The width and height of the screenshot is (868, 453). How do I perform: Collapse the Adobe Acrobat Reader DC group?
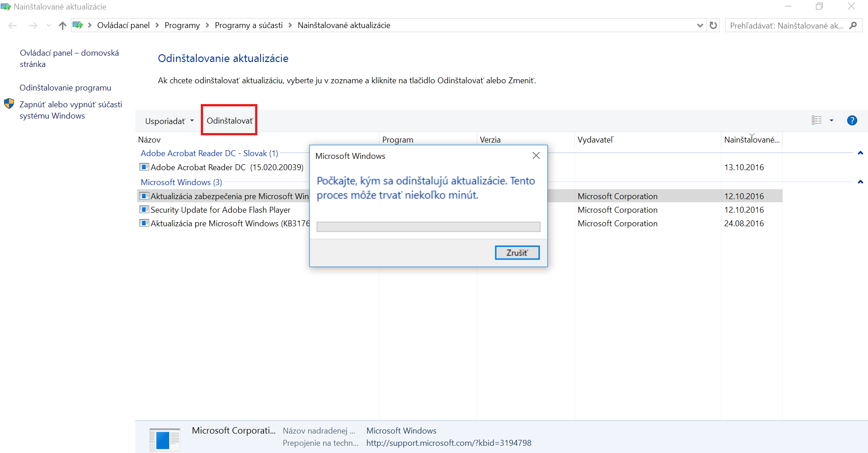(x=860, y=153)
